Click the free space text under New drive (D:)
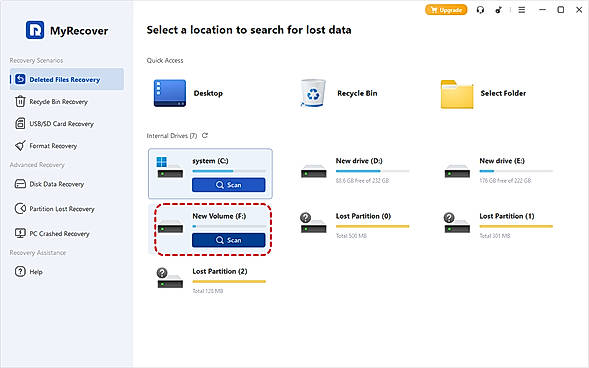The image size is (589, 368). pyautogui.click(x=362, y=181)
